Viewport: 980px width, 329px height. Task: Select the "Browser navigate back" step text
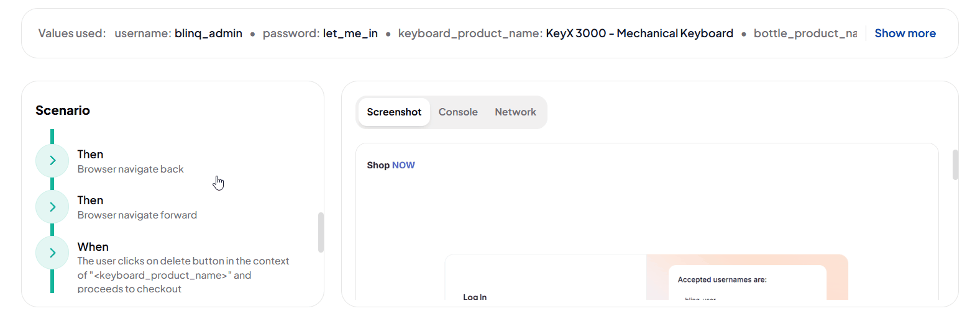pyautogui.click(x=131, y=169)
